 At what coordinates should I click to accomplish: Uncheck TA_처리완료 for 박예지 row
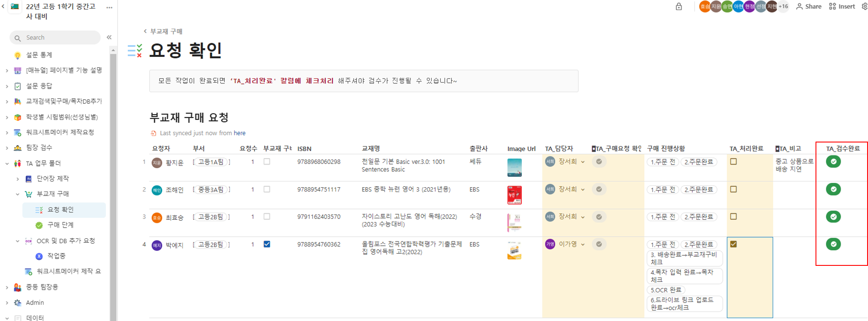734,244
